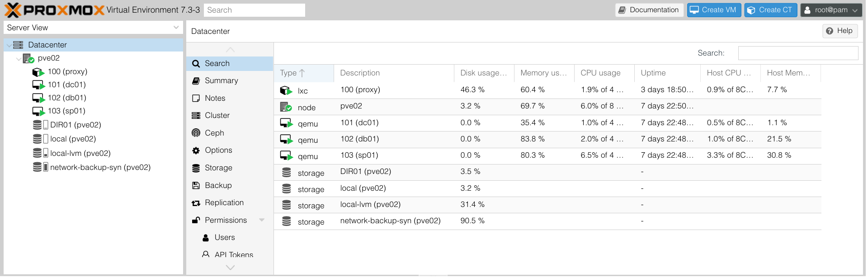Sort by the Description column header

pyautogui.click(x=394, y=73)
